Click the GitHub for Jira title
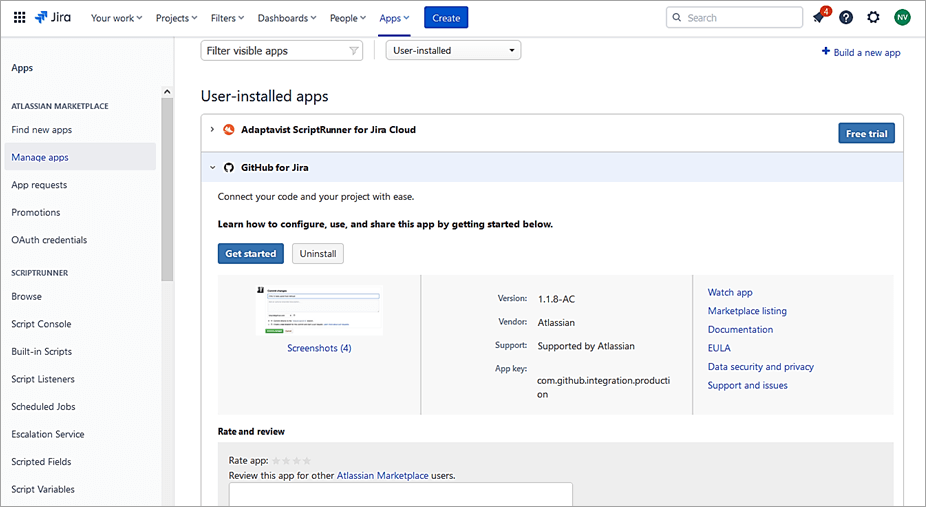 275,168
